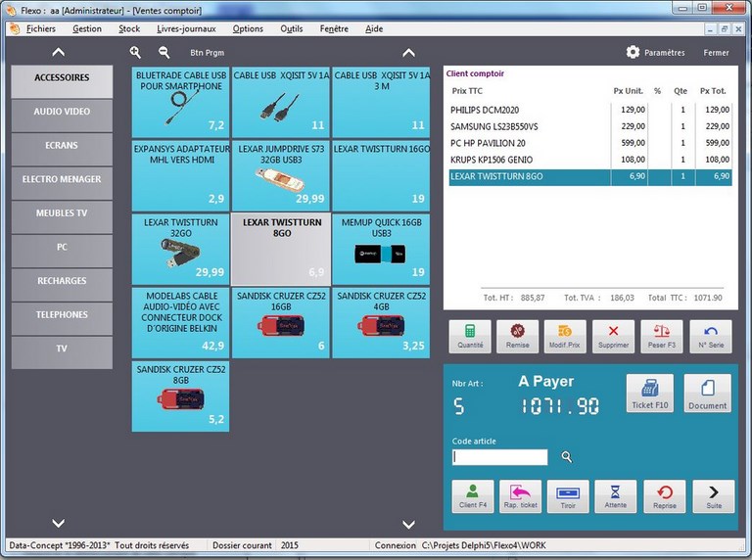Print receipt with Ticket F10 button
This screenshot has height=560, width=752.
click(x=650, y=394)
